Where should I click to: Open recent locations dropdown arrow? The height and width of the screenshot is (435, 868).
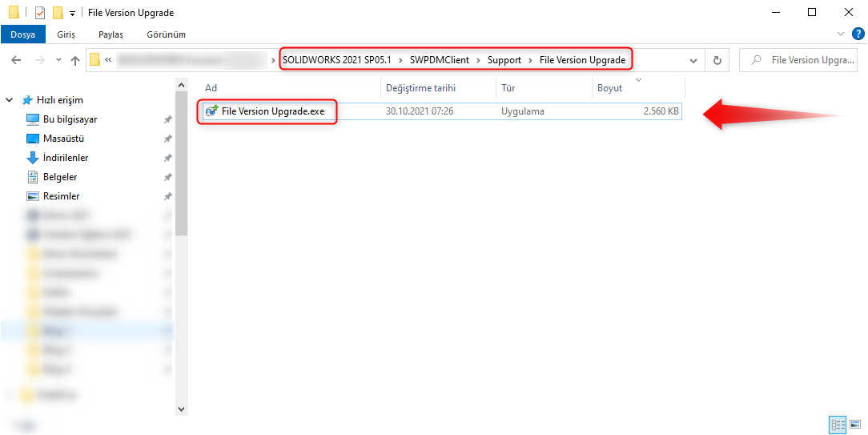[x=58, y=60]
